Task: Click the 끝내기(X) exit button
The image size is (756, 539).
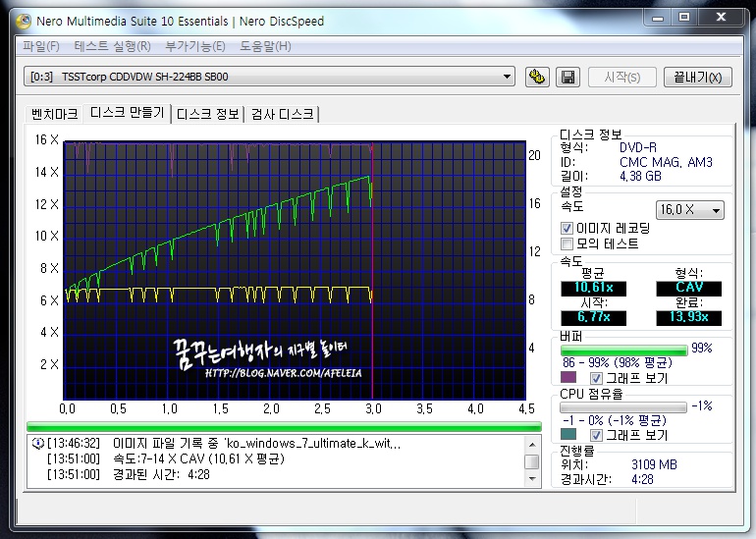Action: pos(698,78)
